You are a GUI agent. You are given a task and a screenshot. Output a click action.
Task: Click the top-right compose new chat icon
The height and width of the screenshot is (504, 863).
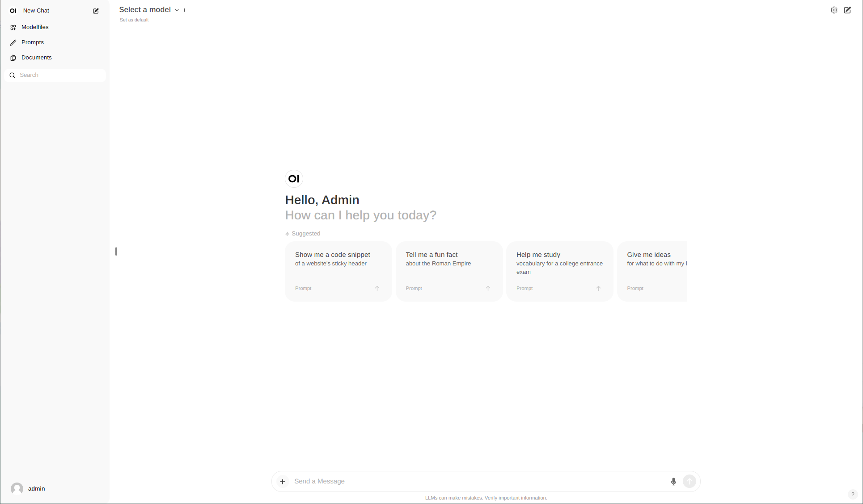[847, 10]
